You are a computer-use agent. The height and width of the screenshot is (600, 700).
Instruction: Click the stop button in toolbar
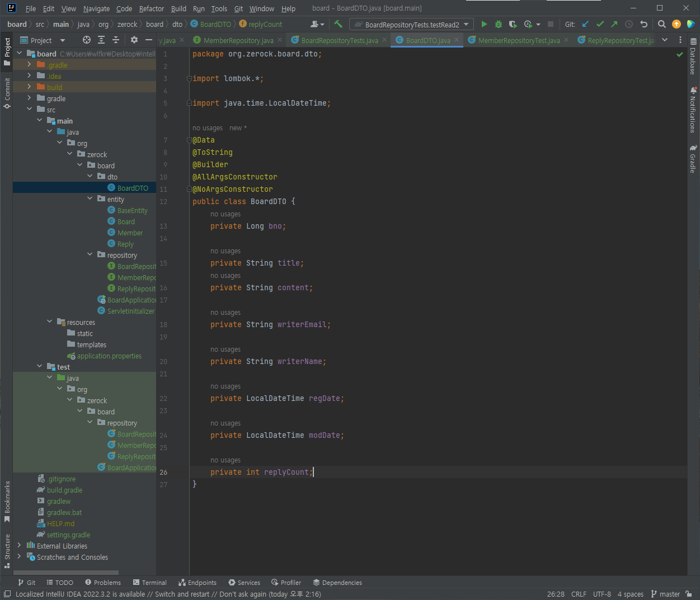coord(551,24)
